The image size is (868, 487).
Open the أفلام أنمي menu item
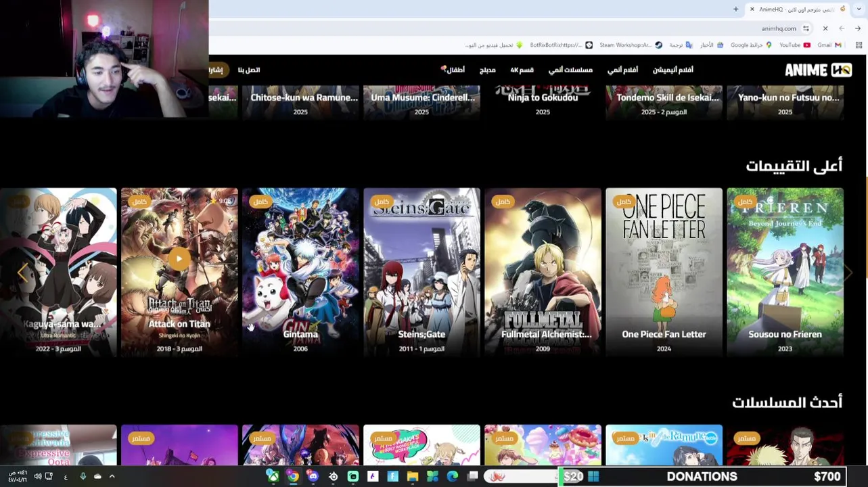click(x=622, y=70)
